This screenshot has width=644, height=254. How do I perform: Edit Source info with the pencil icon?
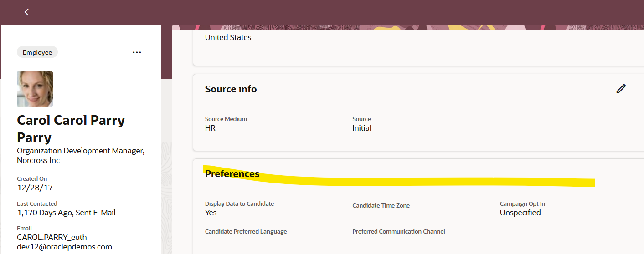click(621, 89)
